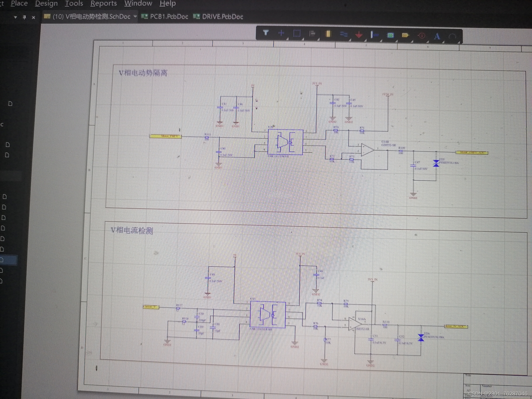Open the Reports menu
Screen dimensions: 532x399
pyautogui.click(x=104, y=4)
